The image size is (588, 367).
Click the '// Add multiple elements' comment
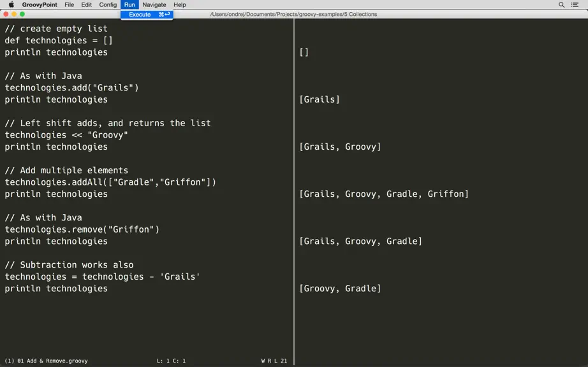click(x=66, y=170)
